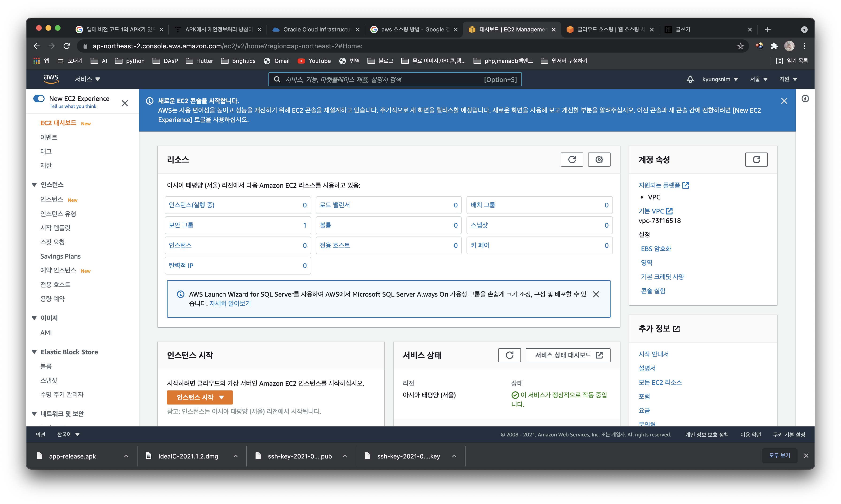This screenshot has width=841, height=504.
Task: Collapse the 인스턴스 sidebar section
Action: (x=34, y=185)
